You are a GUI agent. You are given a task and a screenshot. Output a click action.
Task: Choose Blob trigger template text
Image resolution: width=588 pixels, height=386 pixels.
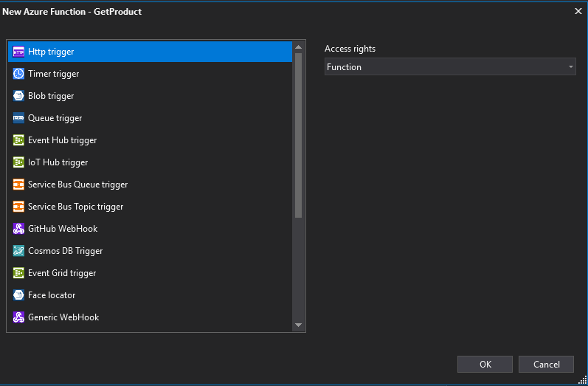[x=51, y=96]
